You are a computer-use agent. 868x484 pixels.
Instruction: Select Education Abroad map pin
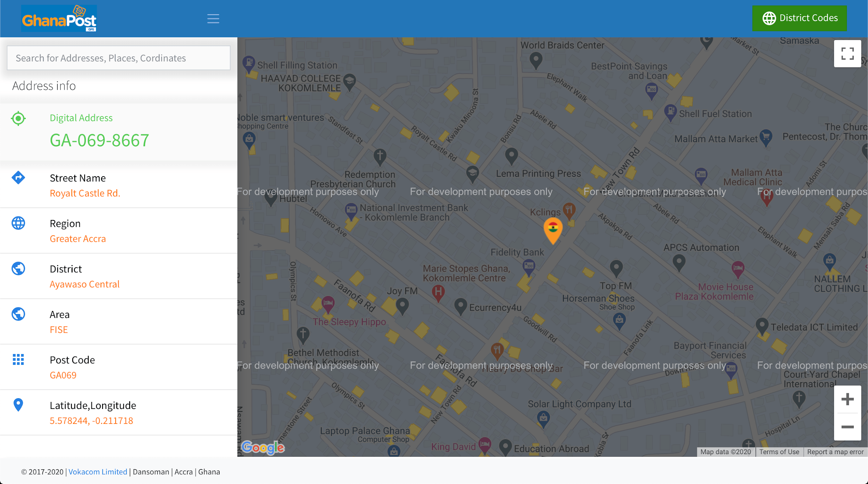click(x=506, y=448)
